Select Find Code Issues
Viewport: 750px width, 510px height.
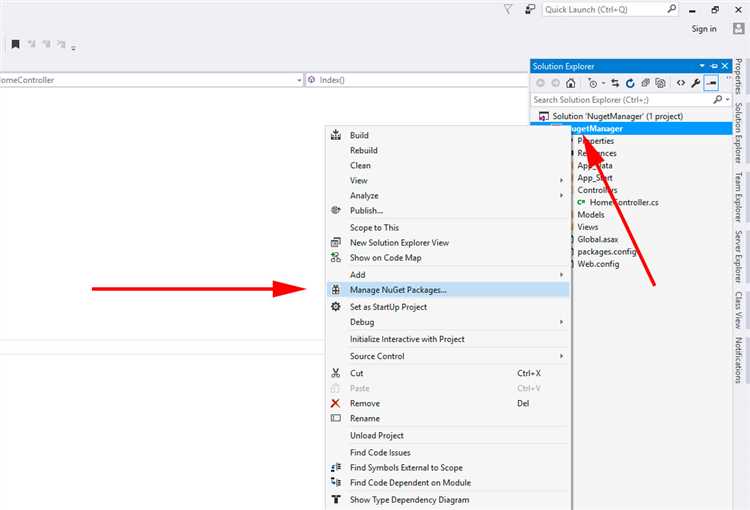[x=447, y=453]
